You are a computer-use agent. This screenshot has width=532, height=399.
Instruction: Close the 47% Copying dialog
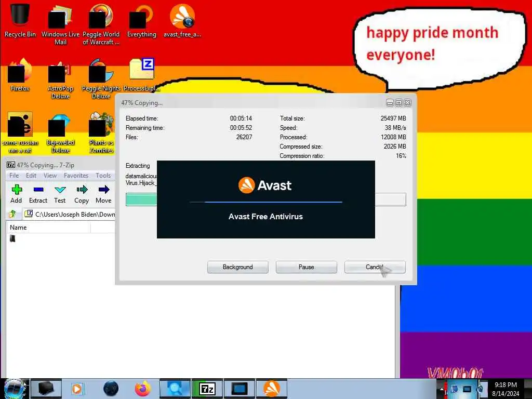(407, 102)
